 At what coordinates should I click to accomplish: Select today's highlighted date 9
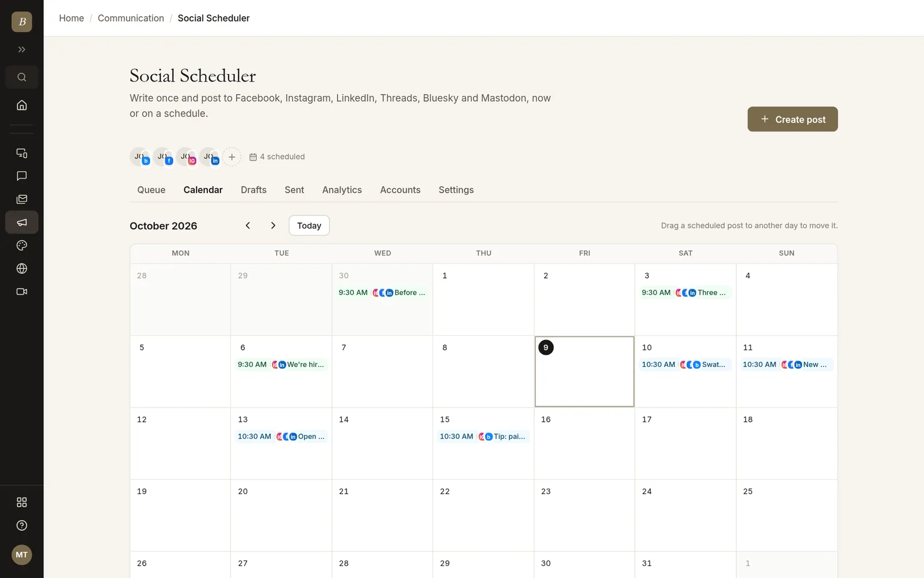546,347
